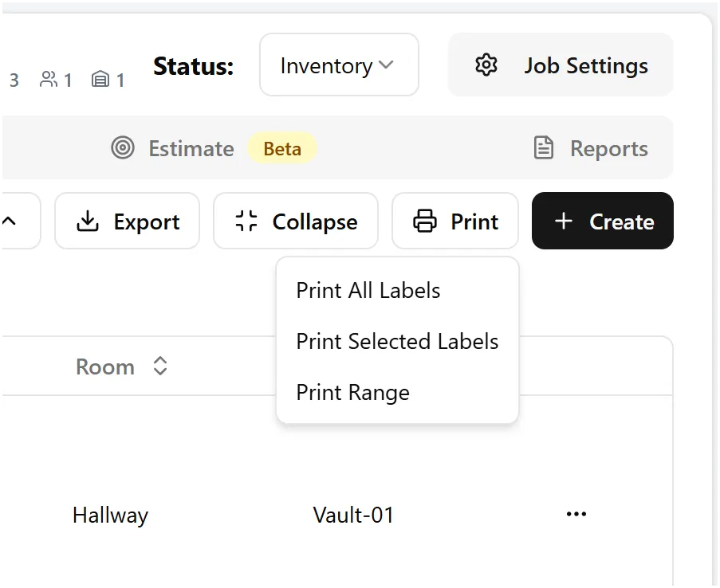720x588 pixels.
Task: Click the people count icon
Action: tap(48, 79)
